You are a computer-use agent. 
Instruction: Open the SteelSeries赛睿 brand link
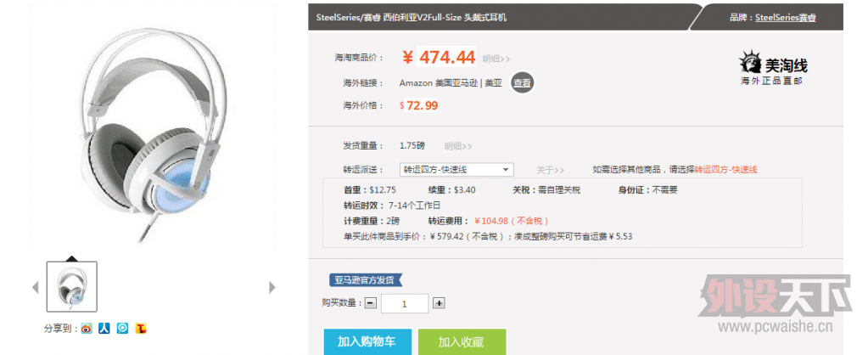point(786,17)
